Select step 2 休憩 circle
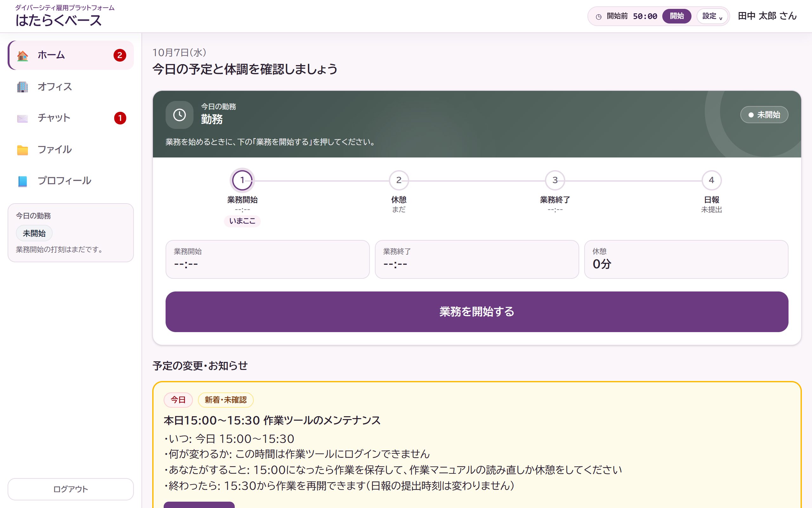812x508 pixels. 399,180
